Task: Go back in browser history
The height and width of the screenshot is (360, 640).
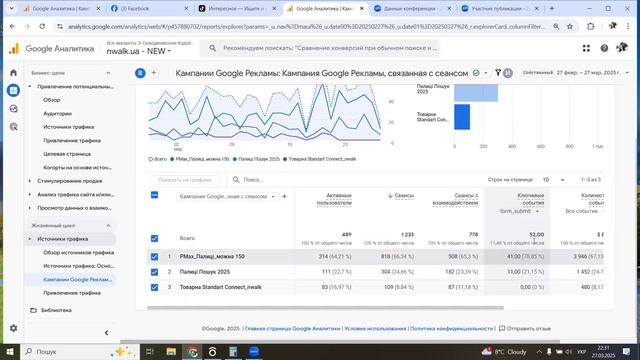Action: (x=12, y=26)
